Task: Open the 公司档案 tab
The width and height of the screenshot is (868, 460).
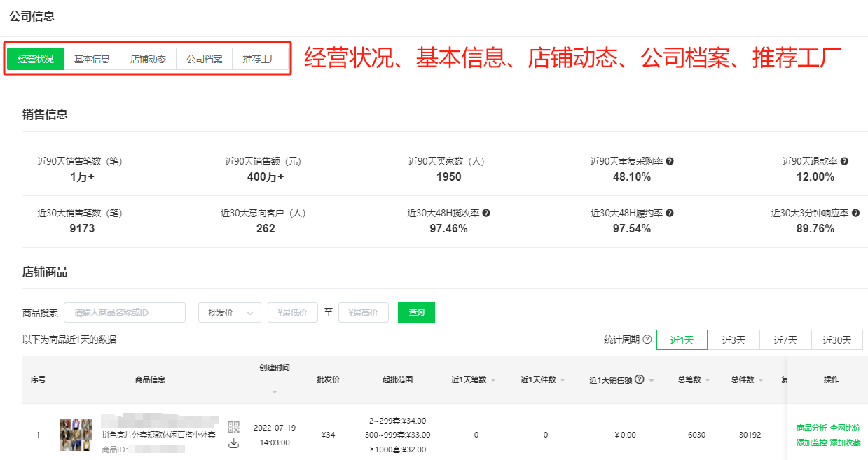Action: [x=204, y=59]
